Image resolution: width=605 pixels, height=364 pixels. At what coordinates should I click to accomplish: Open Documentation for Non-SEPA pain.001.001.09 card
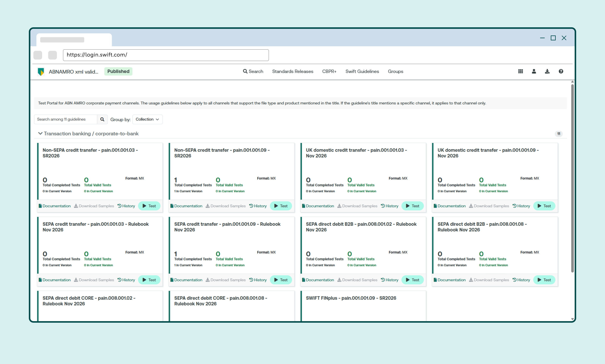click(x=186, y=206)
